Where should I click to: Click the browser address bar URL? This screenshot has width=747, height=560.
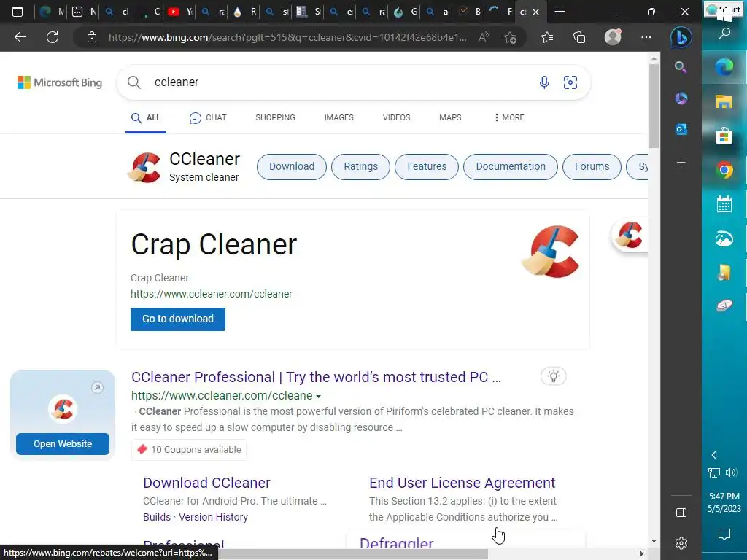pos(287,37)
